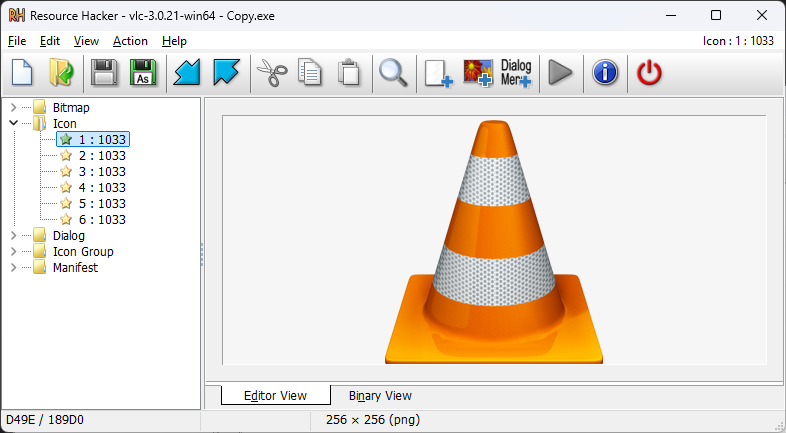Click the blue information icon
Image resolution: width=786 pixels, height=433 pixels.
click(x=605, y=73)
